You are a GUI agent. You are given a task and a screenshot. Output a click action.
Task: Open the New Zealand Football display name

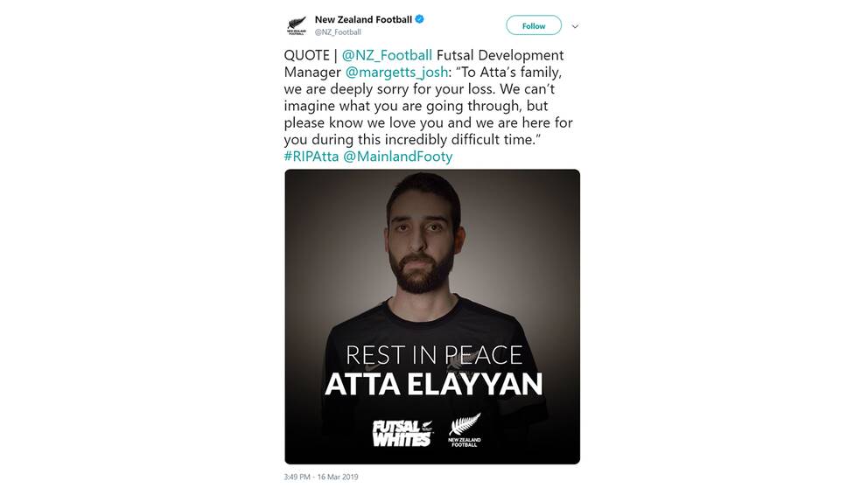pos(363,19)
